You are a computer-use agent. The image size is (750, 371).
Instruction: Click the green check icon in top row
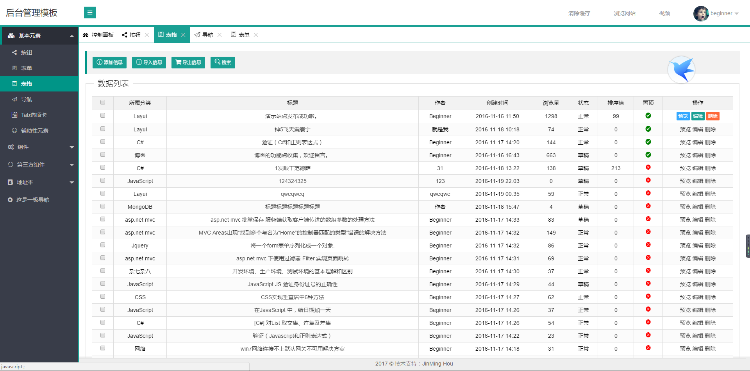pos(648,116)
